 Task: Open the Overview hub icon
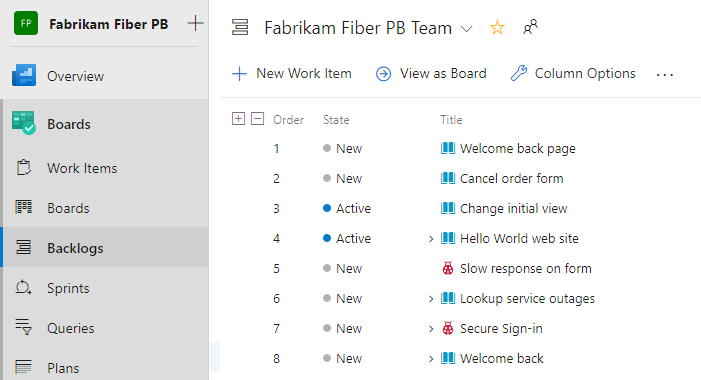24,75
